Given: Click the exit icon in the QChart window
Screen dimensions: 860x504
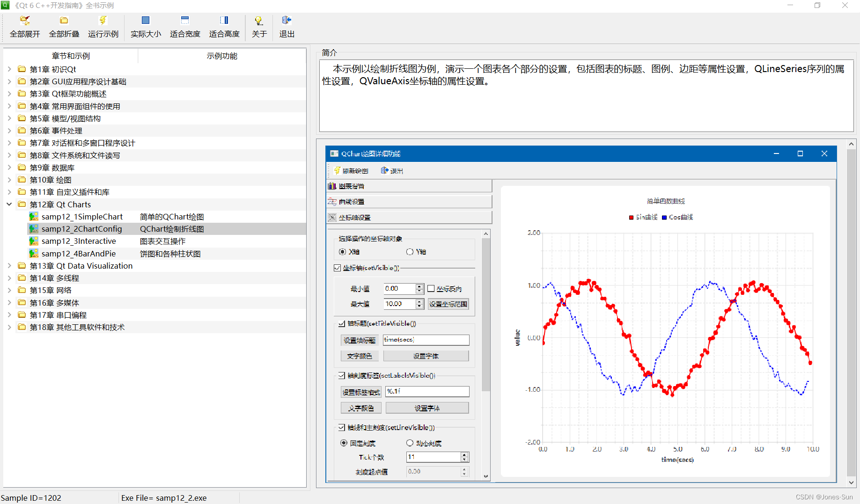Looking at the screenshot, I should (385, 170).
